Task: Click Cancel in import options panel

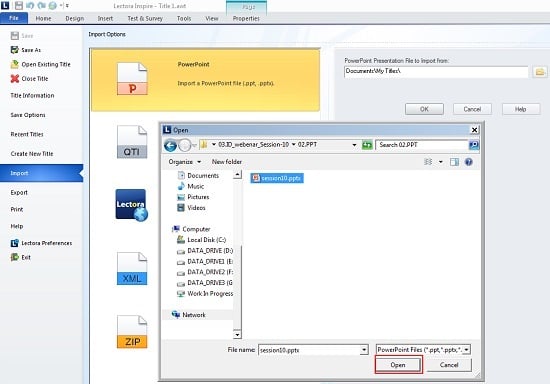Action: 472,109
